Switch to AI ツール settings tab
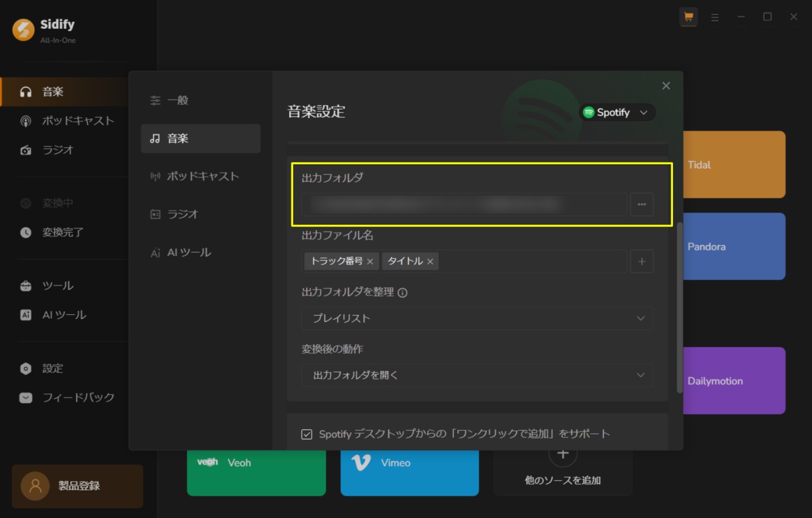Screen dimensions: 812x518 point(200,253)
